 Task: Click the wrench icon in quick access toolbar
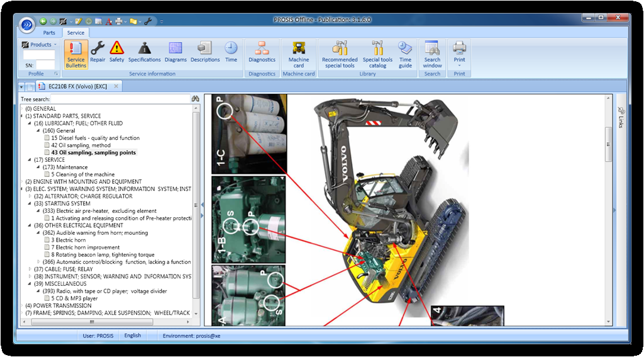pos(148,21)
